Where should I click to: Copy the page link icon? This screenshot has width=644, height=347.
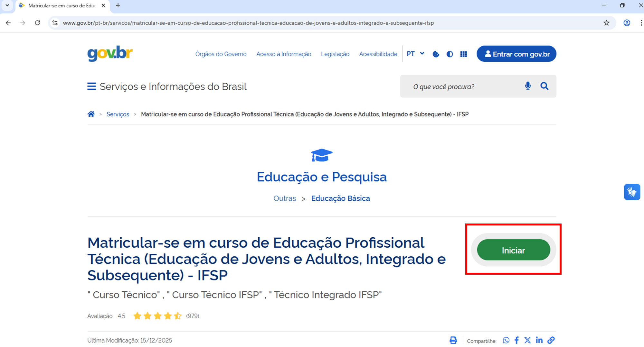551,340
